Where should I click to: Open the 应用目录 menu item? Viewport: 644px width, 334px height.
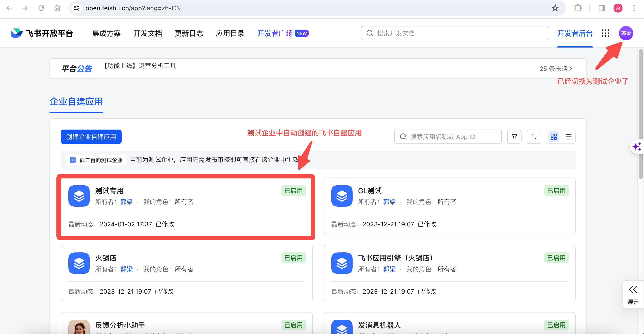click(x=230, y=33)
